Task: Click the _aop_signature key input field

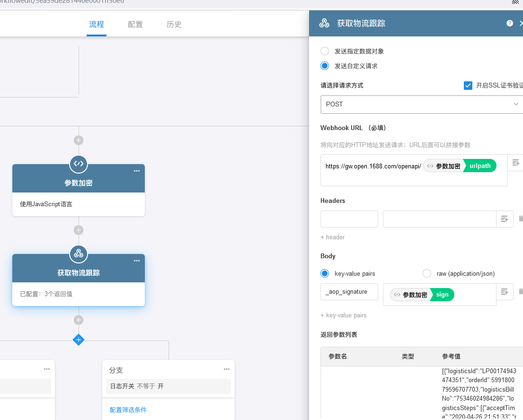Action: 349,292
